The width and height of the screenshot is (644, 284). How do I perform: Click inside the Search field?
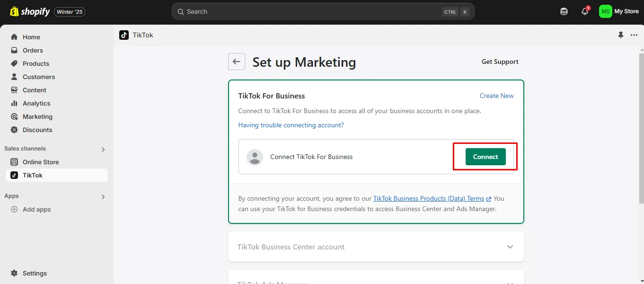(x=323, y=11)
